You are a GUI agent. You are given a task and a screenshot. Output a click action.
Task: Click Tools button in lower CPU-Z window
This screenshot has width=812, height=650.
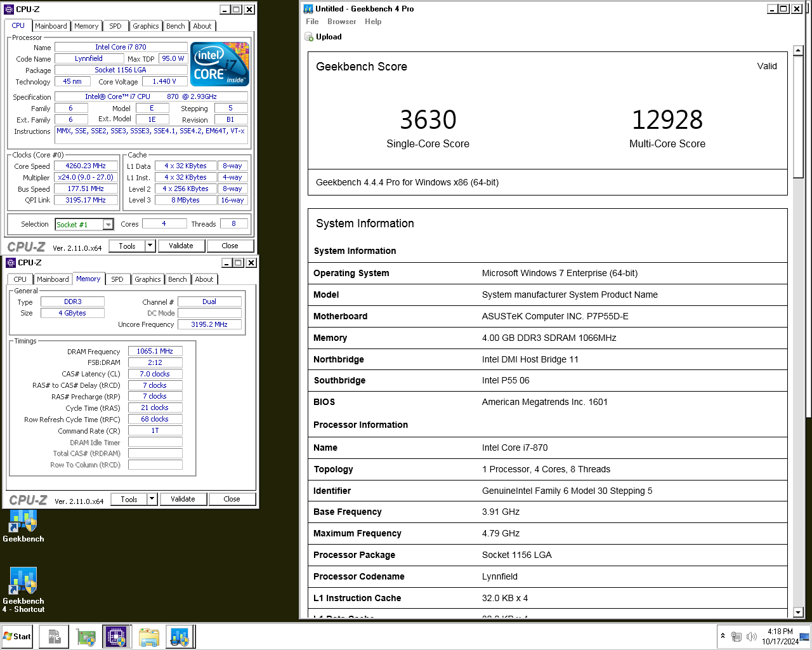click(129, 499)
